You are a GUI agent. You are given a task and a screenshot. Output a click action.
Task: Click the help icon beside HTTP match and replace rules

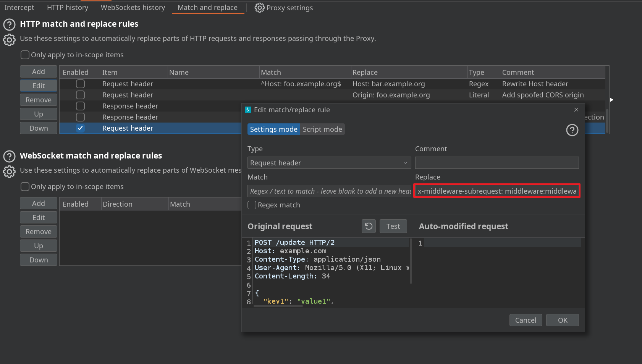point(9,25)
